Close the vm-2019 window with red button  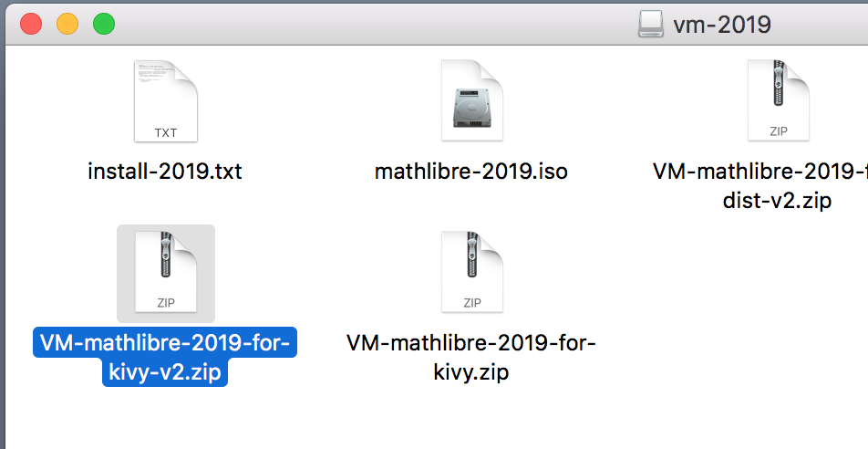[x=31, y=25]
